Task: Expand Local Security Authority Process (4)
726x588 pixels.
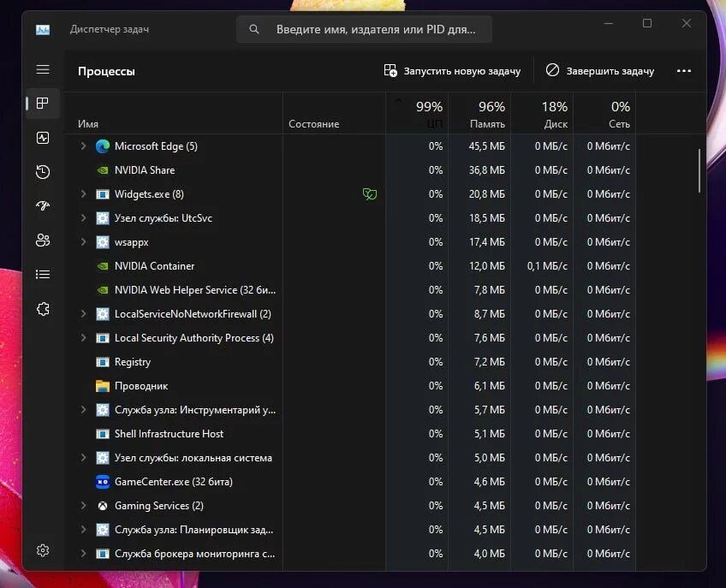Action: point(83,337)
